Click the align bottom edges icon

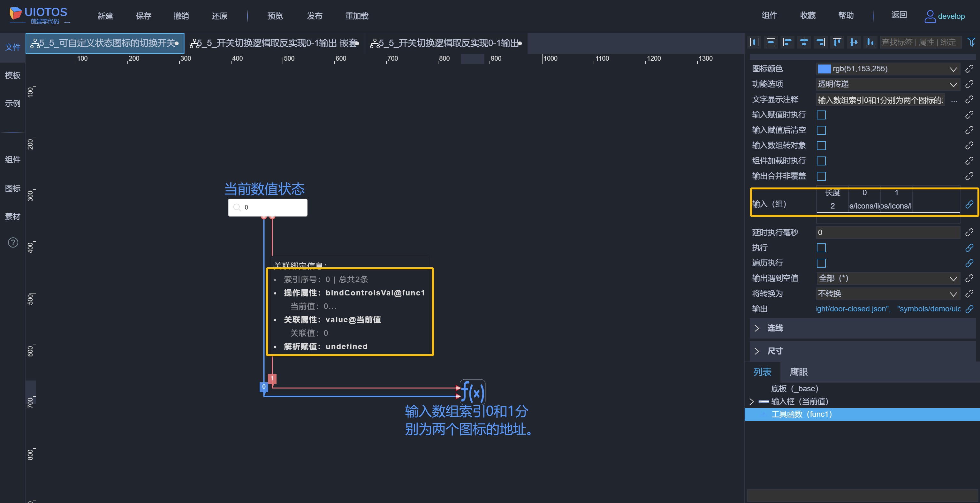pyautogui.click(x=870, y=42)
